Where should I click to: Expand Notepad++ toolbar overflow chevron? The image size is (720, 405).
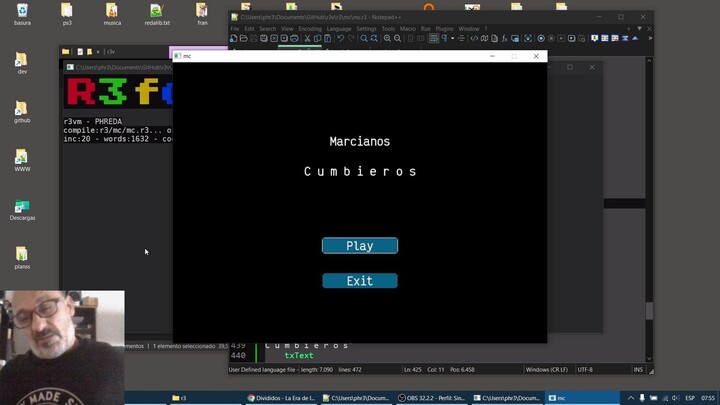pyautogui.click(x=650, y=39)
